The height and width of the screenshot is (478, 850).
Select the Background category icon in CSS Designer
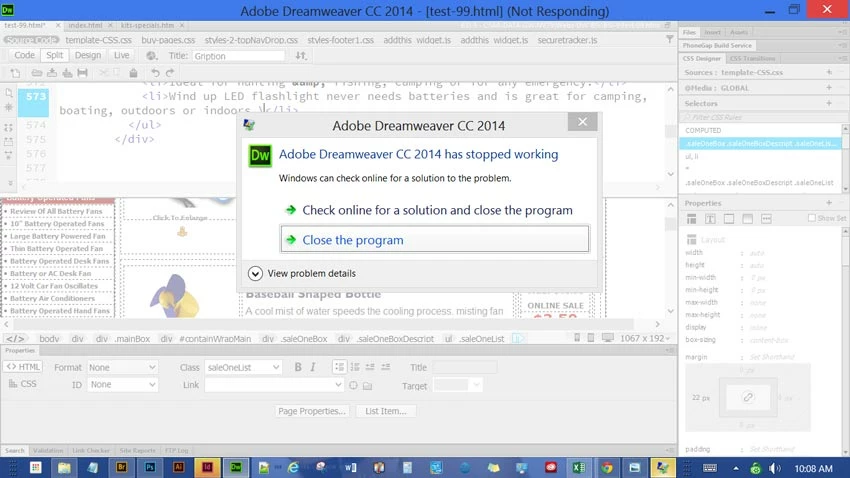pos(748,219)
